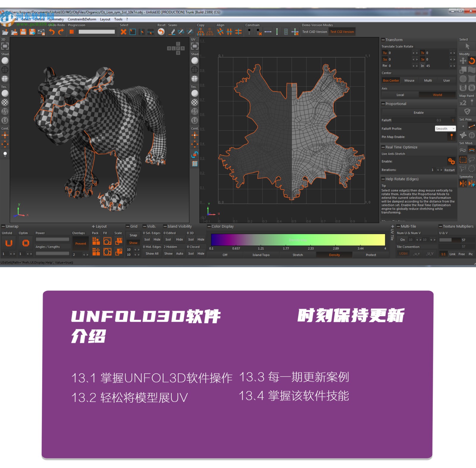The height and width of the screenshot is (468, 476).
Task: Click the Reset circular arrow icon
Action: click(161, 32)
